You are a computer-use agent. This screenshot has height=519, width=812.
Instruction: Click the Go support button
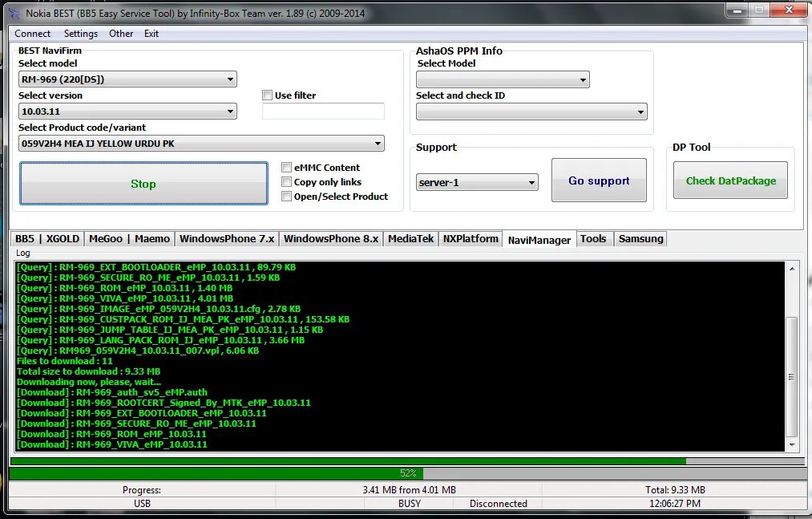click(599, 180)
